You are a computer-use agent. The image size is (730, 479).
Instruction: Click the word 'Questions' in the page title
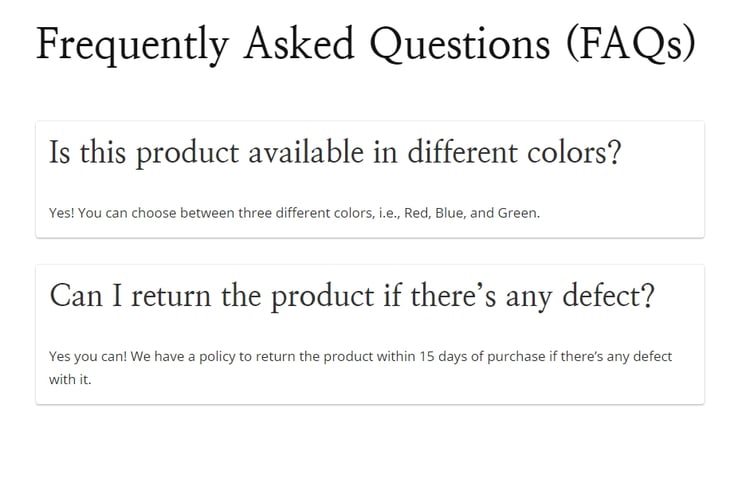pyautogui.click(x=460, y=45)
